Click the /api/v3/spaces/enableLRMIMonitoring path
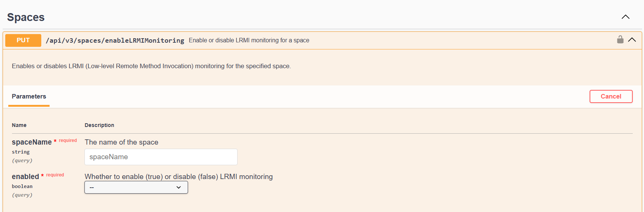The width and height of the screenshot is (644, 212). point(115,40)
